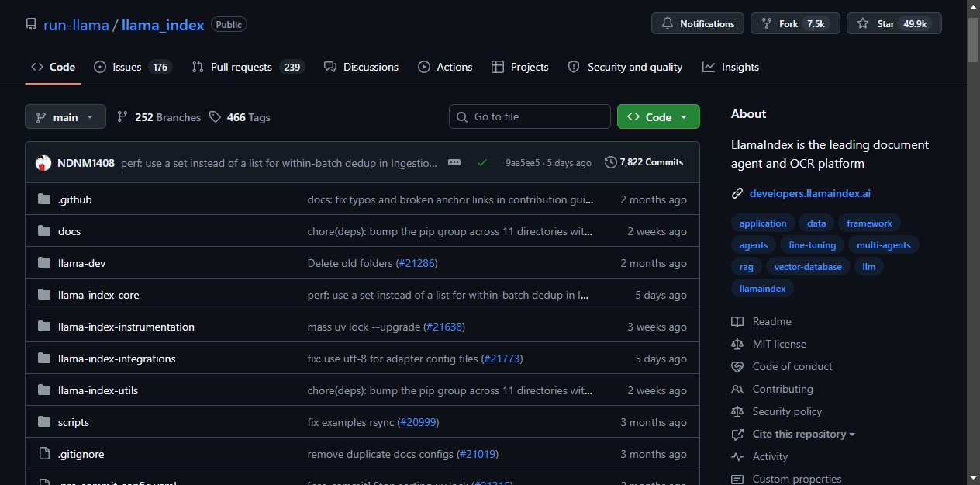Open the scripts folder
The width and height of the screenshot is (980, 485).
(x=74, y=422)
